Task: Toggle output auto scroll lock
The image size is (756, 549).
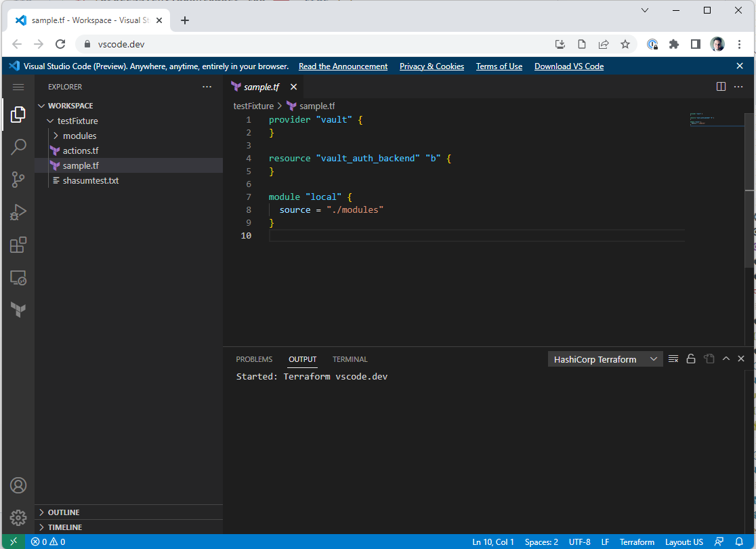Action: [691, 359]
